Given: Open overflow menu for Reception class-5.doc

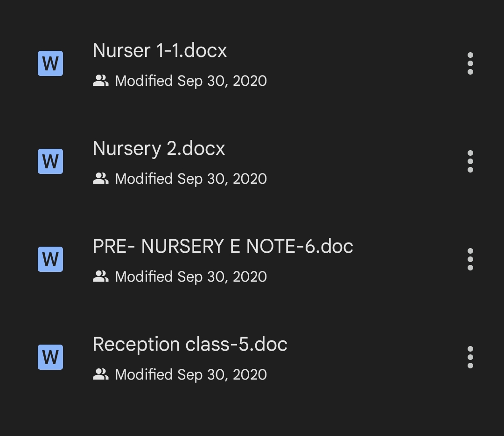Looking at the screenshot, I should [x=470, y=357].
